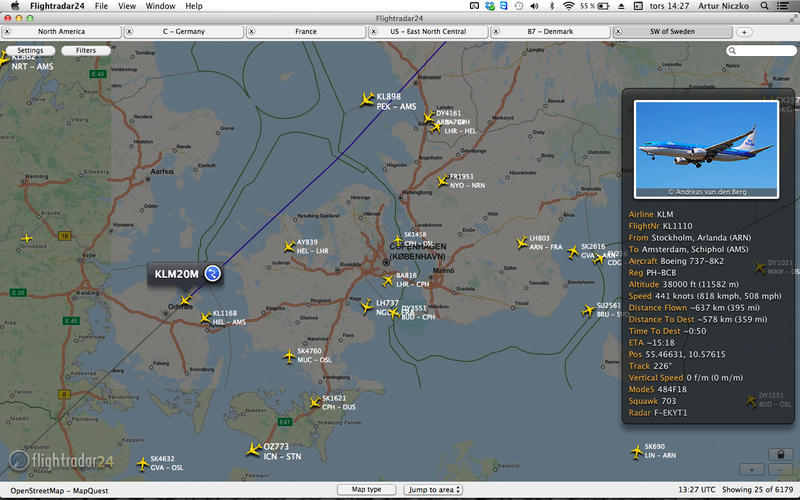The image size is (800, 500).
Task: Select the SK1621 CPH–DUS plane icon
Action: 315,403
